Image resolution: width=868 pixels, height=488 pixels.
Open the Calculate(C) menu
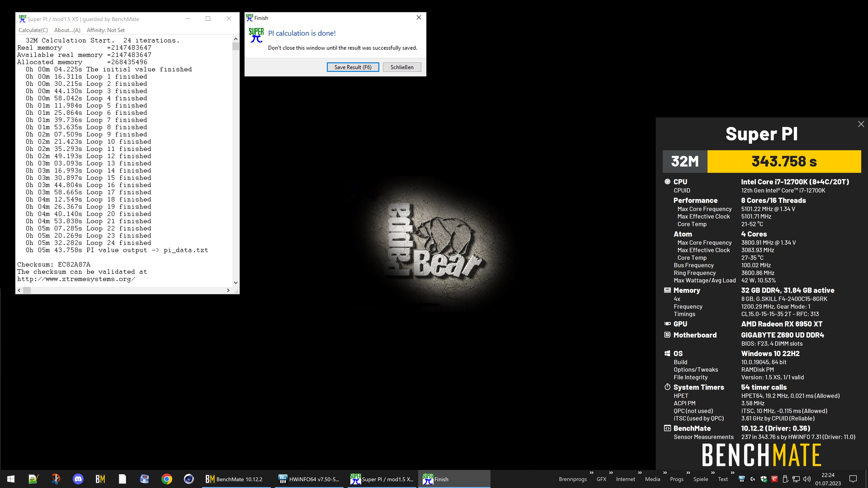click(33, 30)
